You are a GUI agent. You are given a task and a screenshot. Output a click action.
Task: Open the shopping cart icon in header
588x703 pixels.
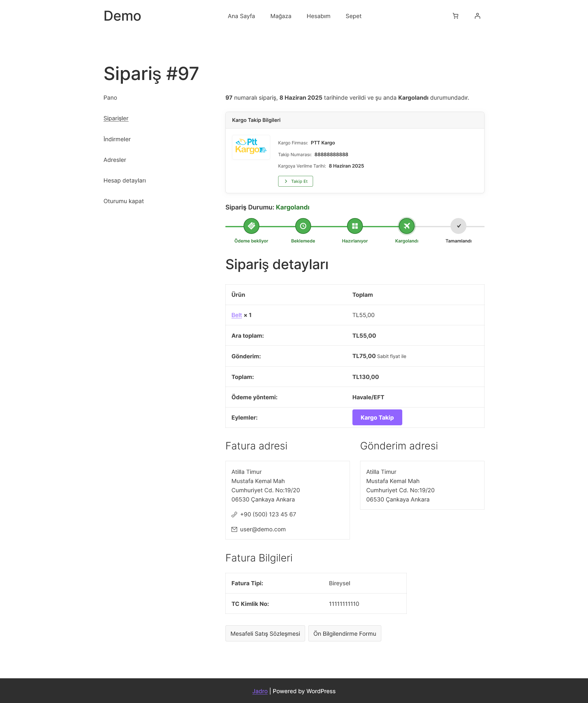[455, 16]
